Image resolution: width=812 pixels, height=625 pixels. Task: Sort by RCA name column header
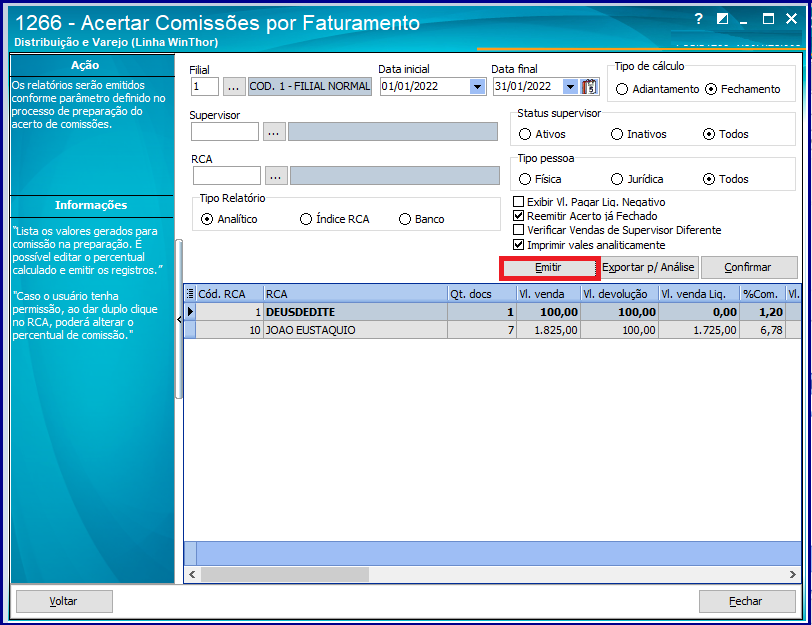[x=356, y=294]
